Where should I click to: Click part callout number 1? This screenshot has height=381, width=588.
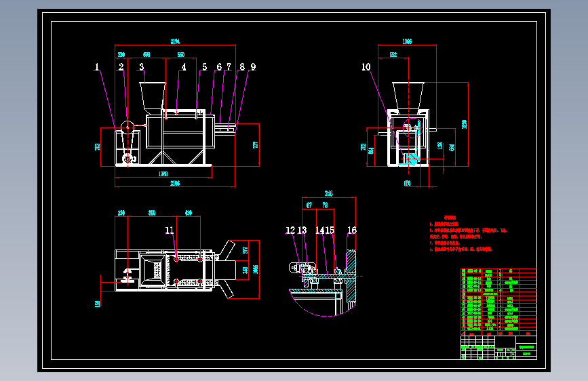click(97, 66)
